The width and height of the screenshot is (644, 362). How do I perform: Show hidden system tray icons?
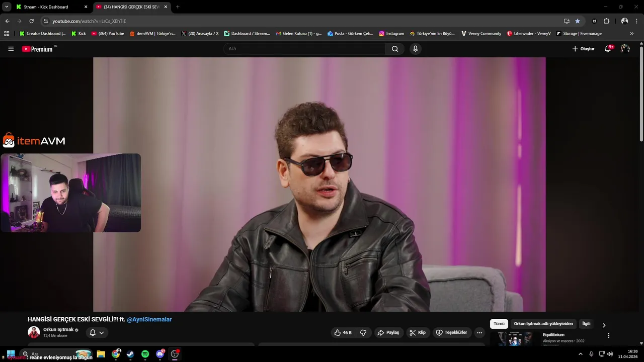coord(580,354)
